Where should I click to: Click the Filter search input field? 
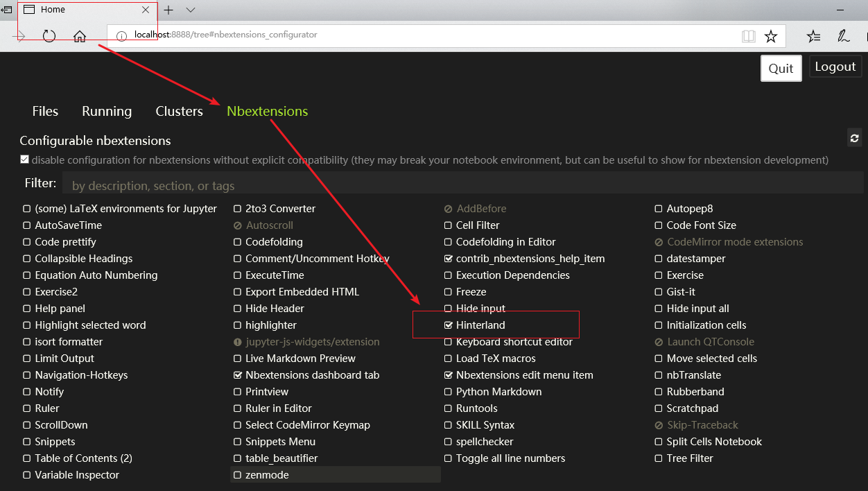pyautogui.click(x=462, y=183)
